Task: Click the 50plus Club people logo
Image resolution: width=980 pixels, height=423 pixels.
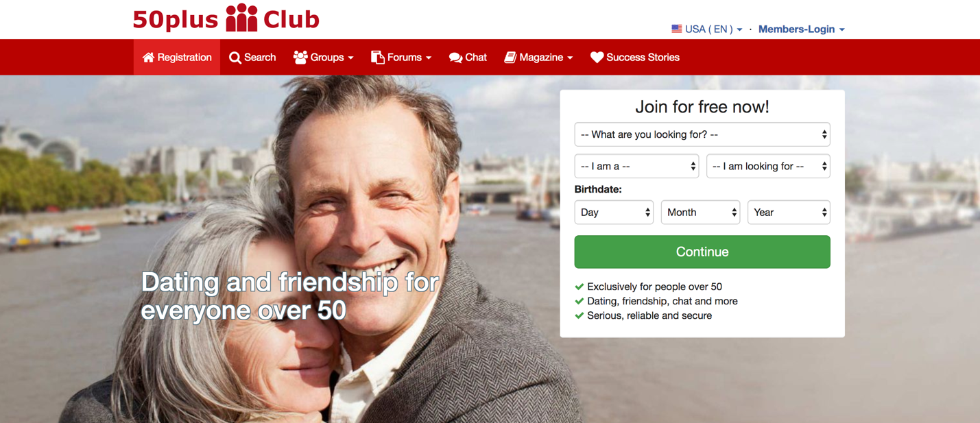Action: tap(241, 18)
